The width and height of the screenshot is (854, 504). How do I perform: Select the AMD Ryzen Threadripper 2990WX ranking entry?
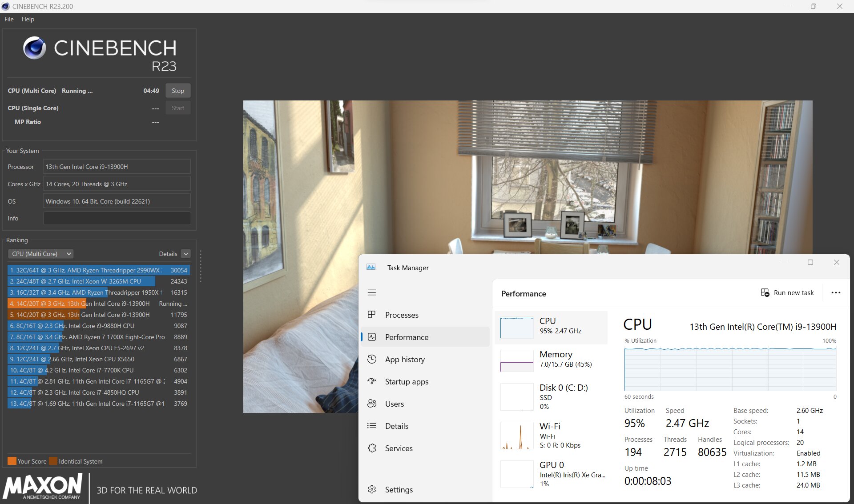coord(99,270)
